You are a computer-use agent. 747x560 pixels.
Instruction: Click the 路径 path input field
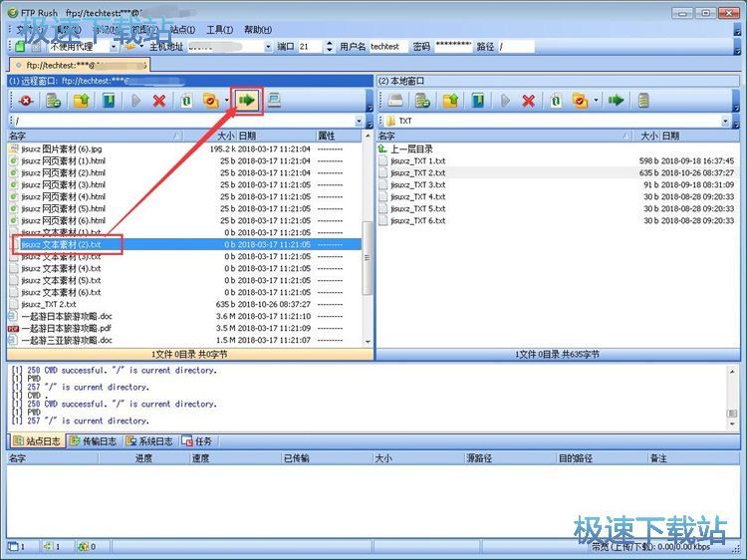click(516, 47)
